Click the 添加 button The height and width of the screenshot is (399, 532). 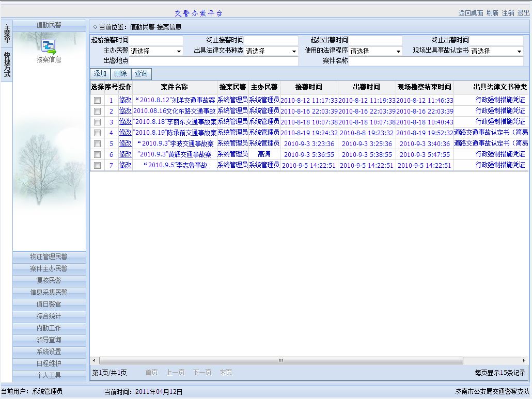(100, 74)
